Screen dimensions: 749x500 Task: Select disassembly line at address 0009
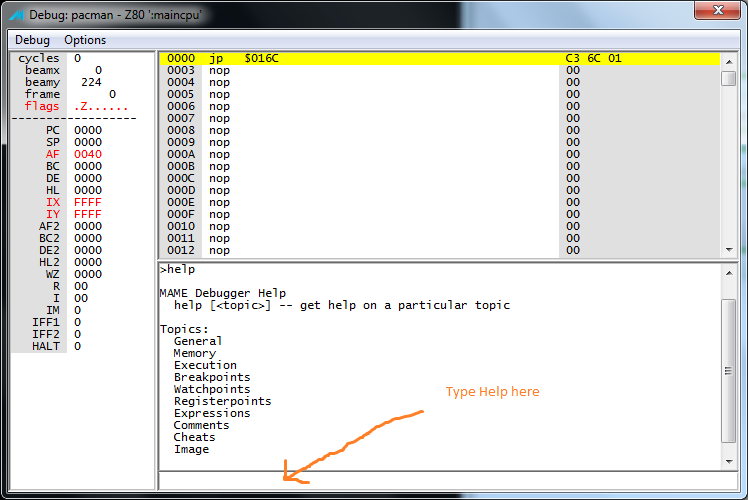tap(439, 142)
